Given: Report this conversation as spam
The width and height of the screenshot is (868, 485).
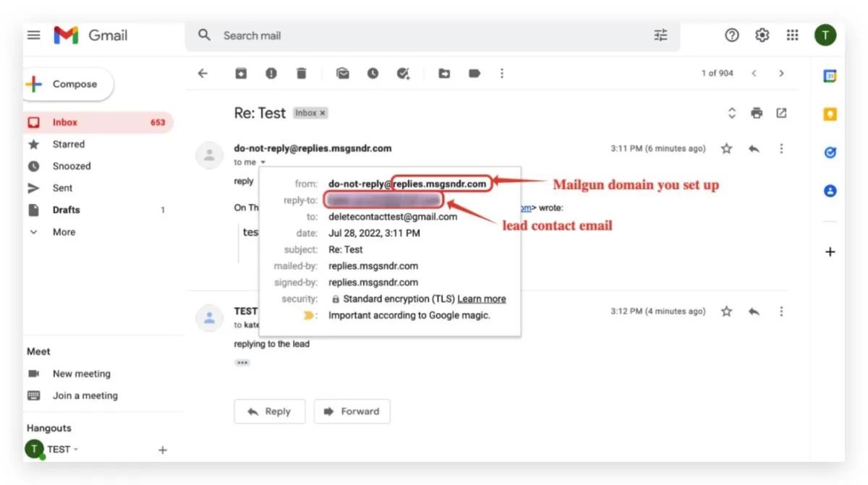Looking at the screenshot, I should point(271,73).
